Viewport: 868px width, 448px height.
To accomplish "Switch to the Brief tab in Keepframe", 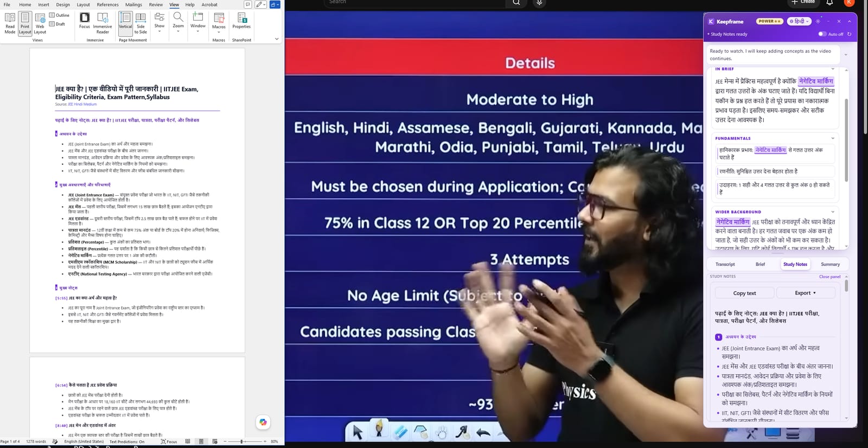I will click(x=760, y=264).
